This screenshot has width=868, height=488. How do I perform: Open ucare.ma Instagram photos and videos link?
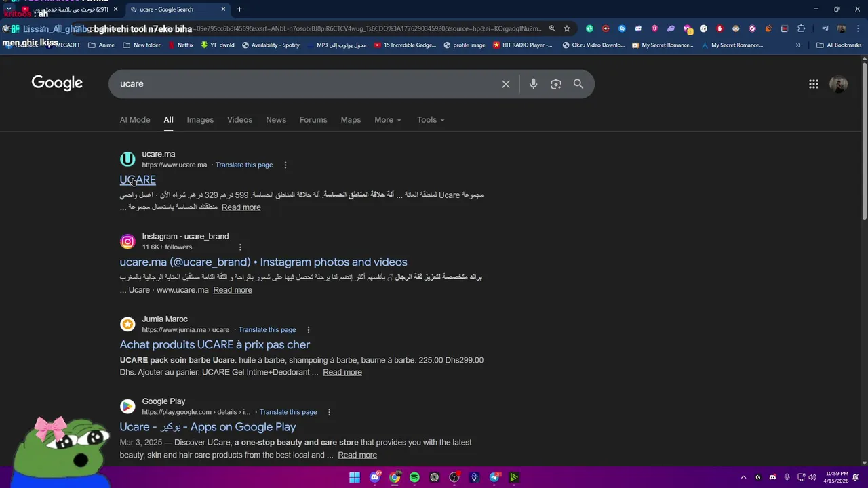tap(264, 262)
